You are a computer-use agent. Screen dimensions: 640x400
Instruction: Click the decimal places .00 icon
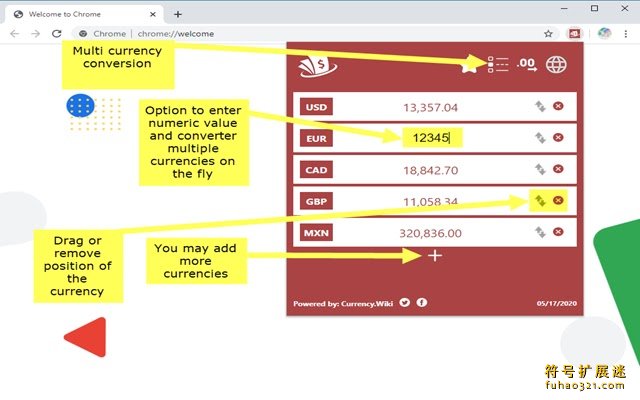(x=527, y=64)
